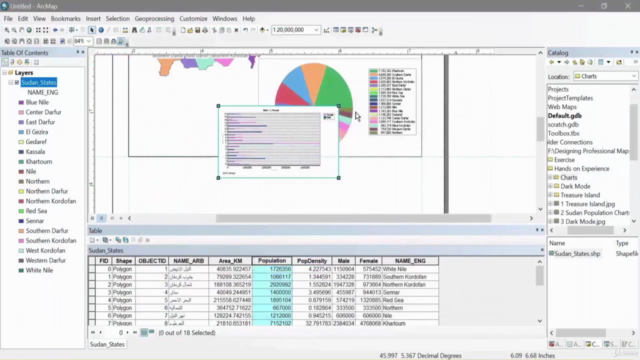640x360 pixels.
Task: Toggle row selector box for Sennar record
Action: pos(92,292)
